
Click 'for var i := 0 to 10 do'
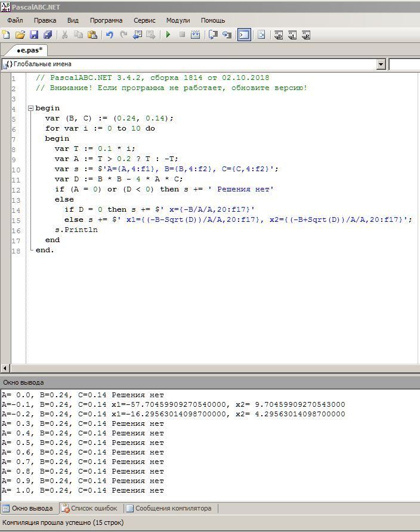(100, 129)
